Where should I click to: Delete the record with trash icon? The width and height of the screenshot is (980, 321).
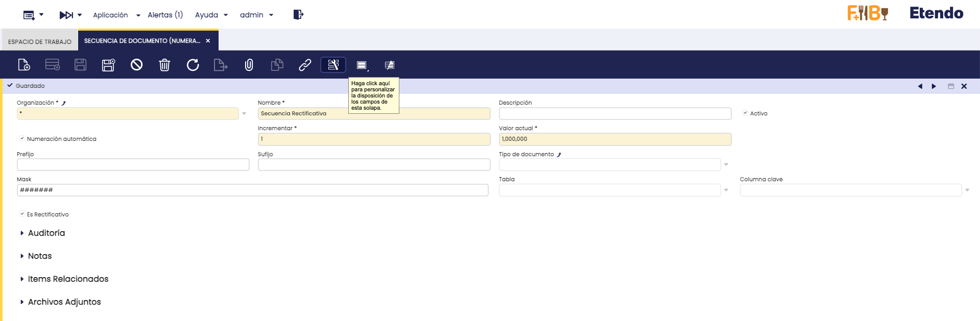click(x=164, y=65)
